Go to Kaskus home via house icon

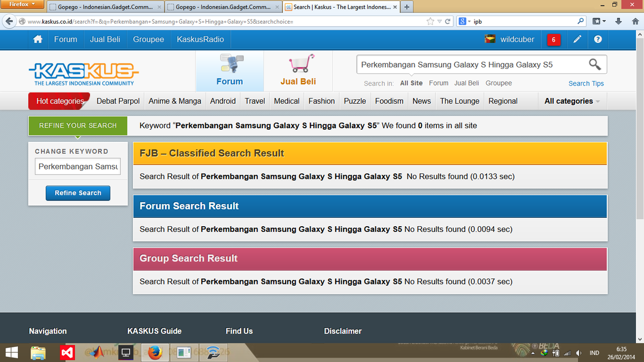click(x=38, y=39)
